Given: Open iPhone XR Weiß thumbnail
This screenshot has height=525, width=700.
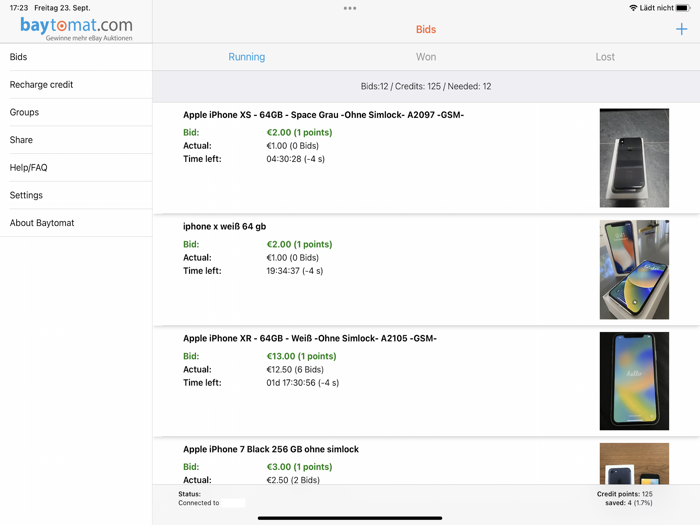Looking at the screenshot, I should pos(634,381).
